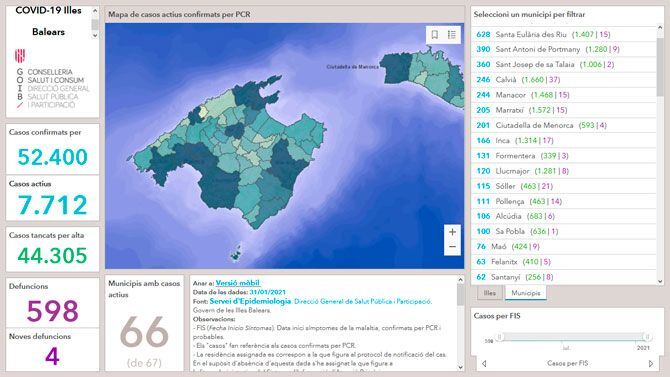Click the right arrow under Casos per FIS
670x377 pixels.
[651, 363]
